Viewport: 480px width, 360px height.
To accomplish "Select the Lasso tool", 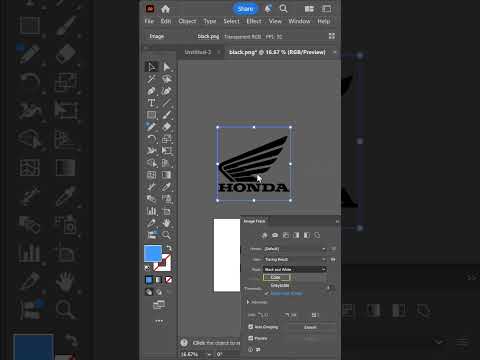I will (x=167, y=79).
